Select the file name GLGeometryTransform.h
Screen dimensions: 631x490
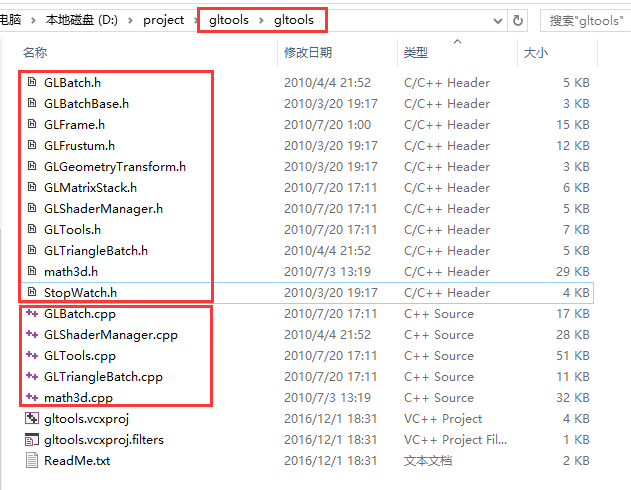pos(115,166)
